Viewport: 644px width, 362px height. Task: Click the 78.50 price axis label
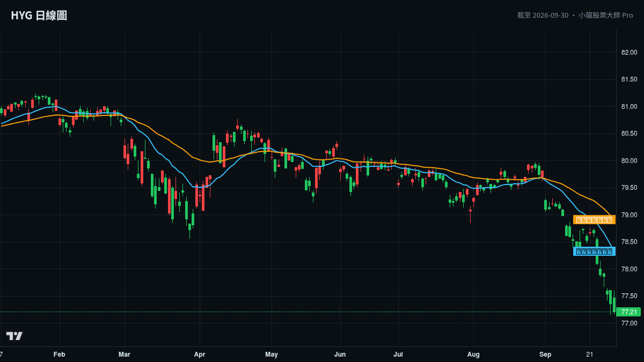pyautogui.click(x=629, y=242)
